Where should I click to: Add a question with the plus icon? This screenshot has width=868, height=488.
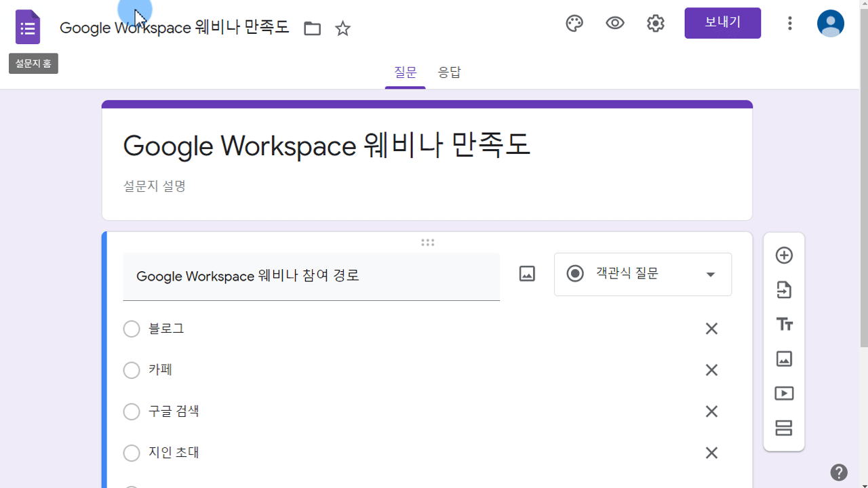pos(784,256)
